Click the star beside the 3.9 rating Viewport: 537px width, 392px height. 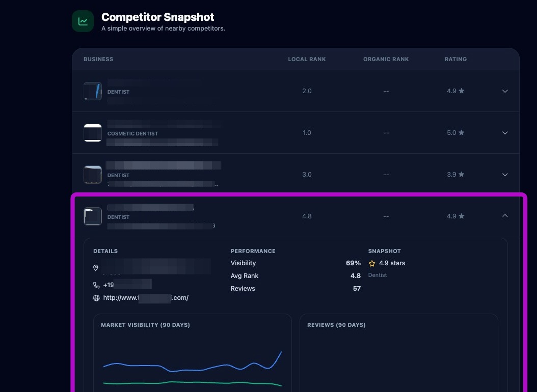(461, 174)
